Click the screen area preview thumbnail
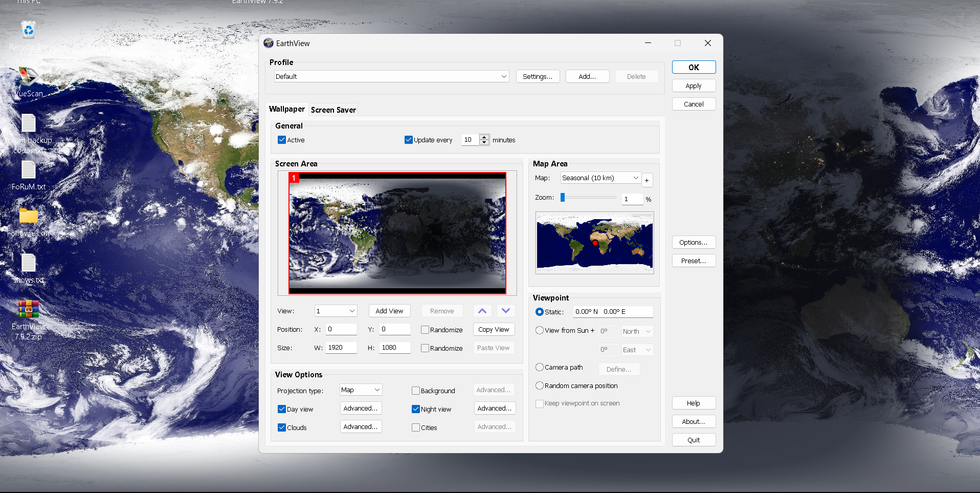The height and width of the screenshot is (493, 980). (397, 233)
